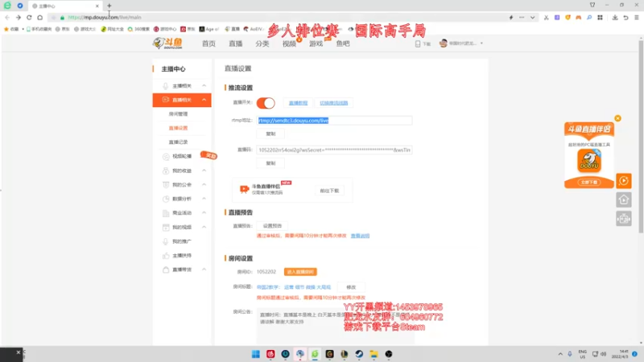Open 我的推广 sidebar item
This screenshot has height=362, width=644.
[x=182, y=241]
